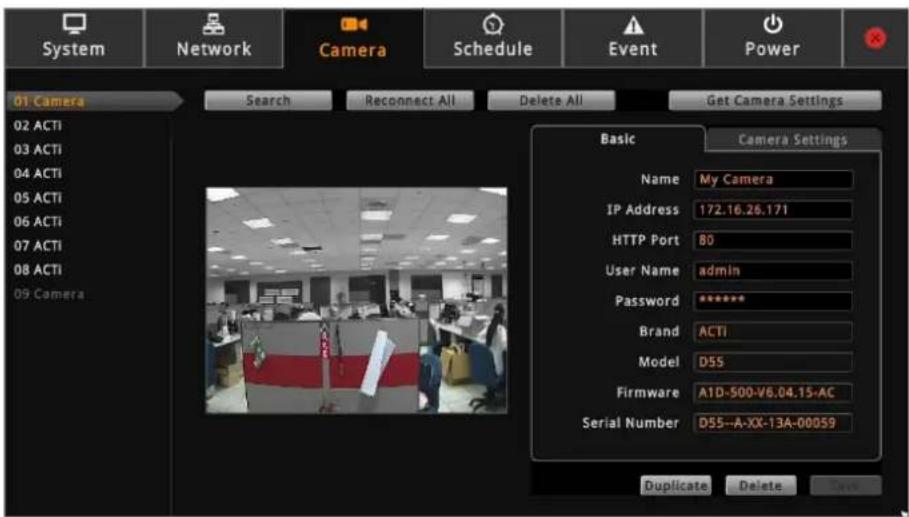Click the Search button
The width and height of the screenshot is (909, 517).
point(268,100)
